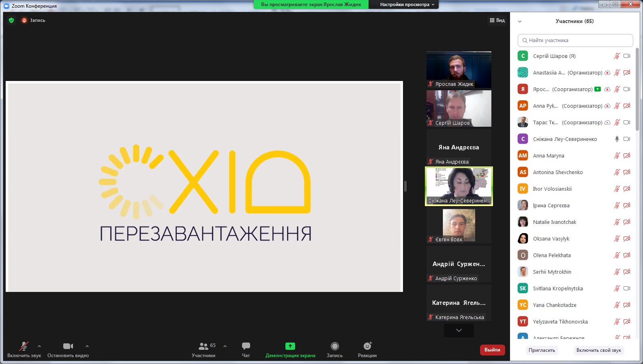Click the green encryption shield icon
This screenshot has width=643, height=364.
(11, 20)
